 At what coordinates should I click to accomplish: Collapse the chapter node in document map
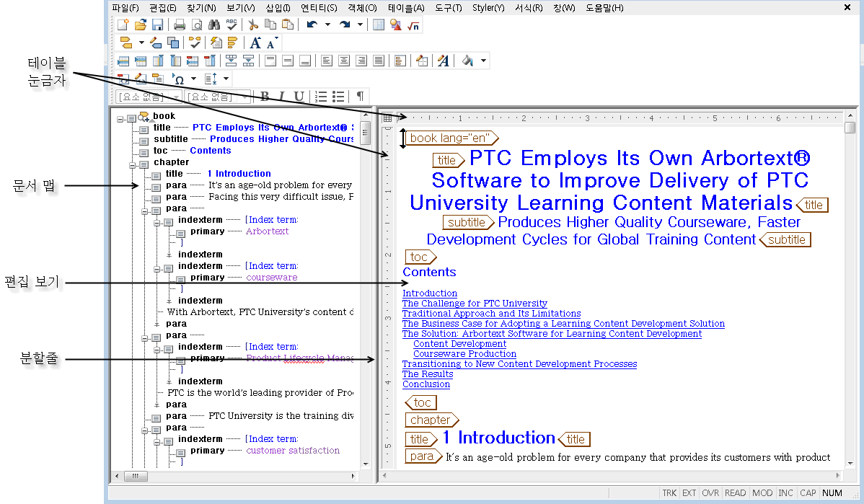coord(132,164)
